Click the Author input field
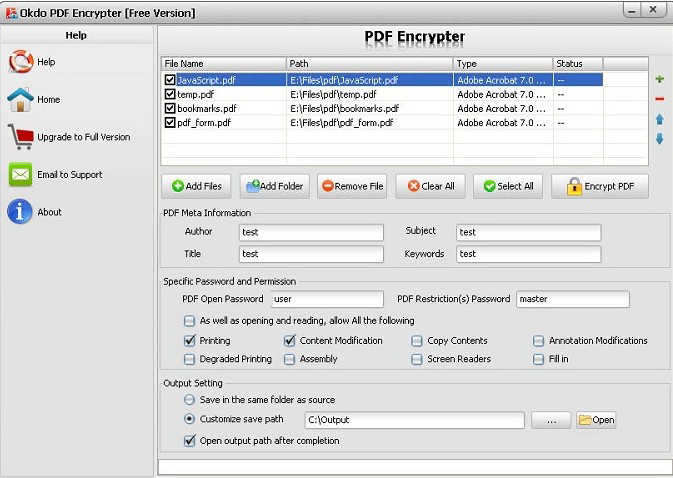 click(311, 233)
